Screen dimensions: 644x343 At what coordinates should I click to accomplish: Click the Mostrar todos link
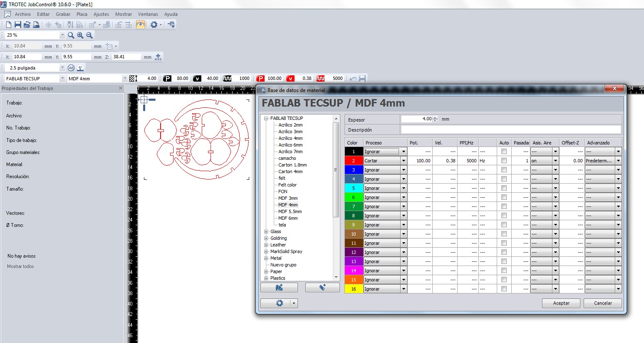[x=20, y=266]
